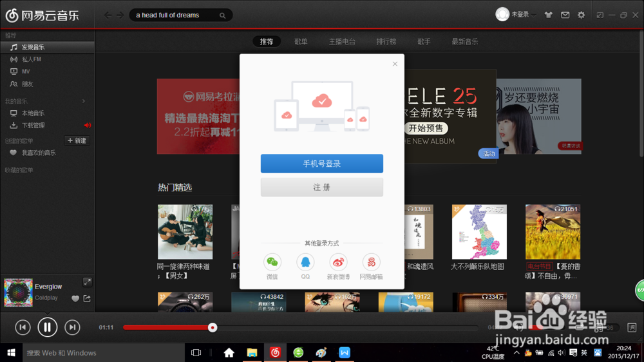644x362 pixels.
Task: Click the 小宇宙 banner image
Action: [538, 117]
